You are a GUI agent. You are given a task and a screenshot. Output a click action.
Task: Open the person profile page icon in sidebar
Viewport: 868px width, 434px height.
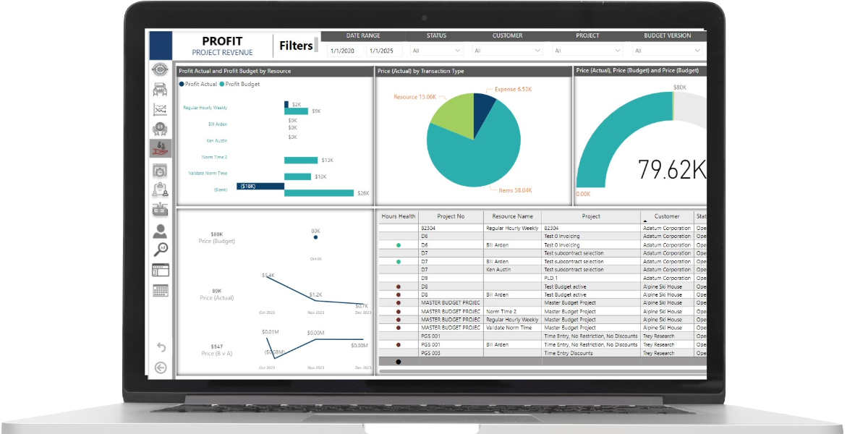pyautogui.click(x=160, y=231)
